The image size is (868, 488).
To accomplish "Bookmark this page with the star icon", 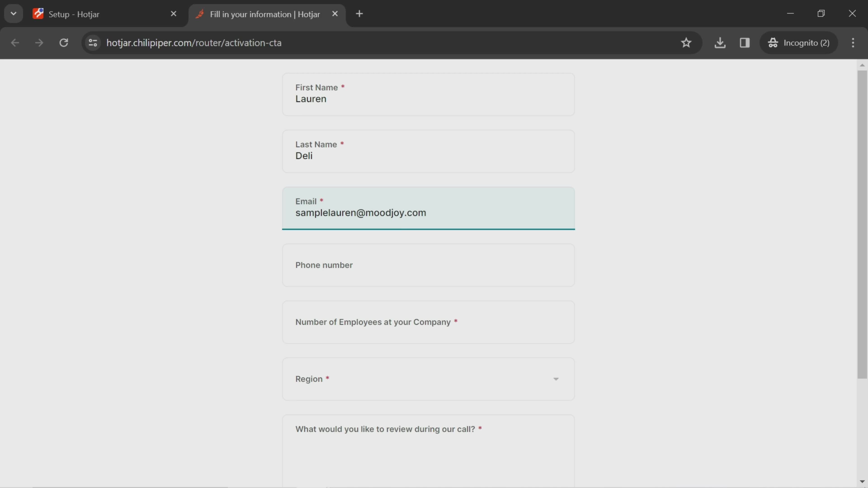I will pyautogui.click(x=686, y=43).
